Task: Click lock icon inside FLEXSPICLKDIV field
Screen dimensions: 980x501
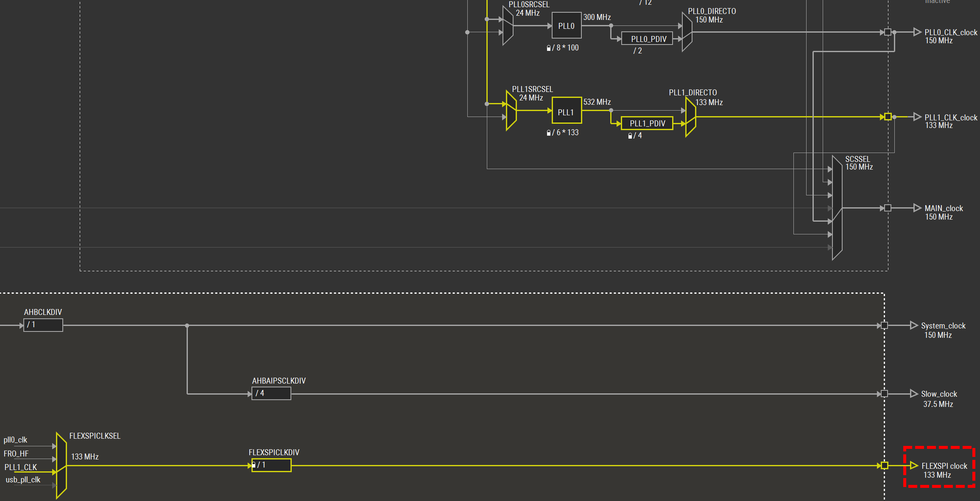Action: click(254, 465)
